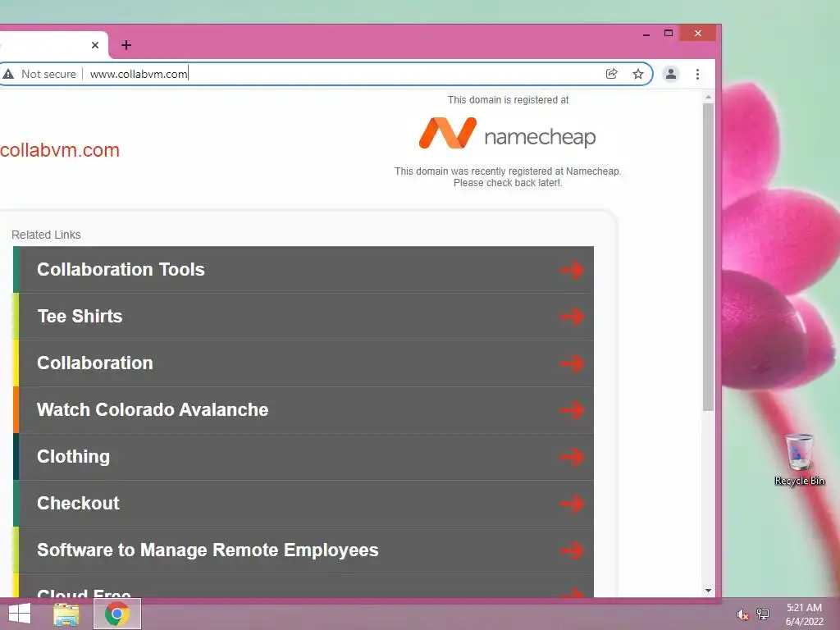Minimize the Chrome window
Screen dimensions: 840x630
pyautogui.click(x=646, y=34)
